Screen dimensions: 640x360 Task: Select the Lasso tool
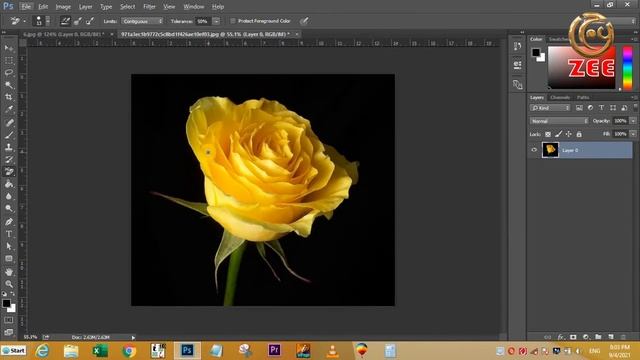click(9, 73)
